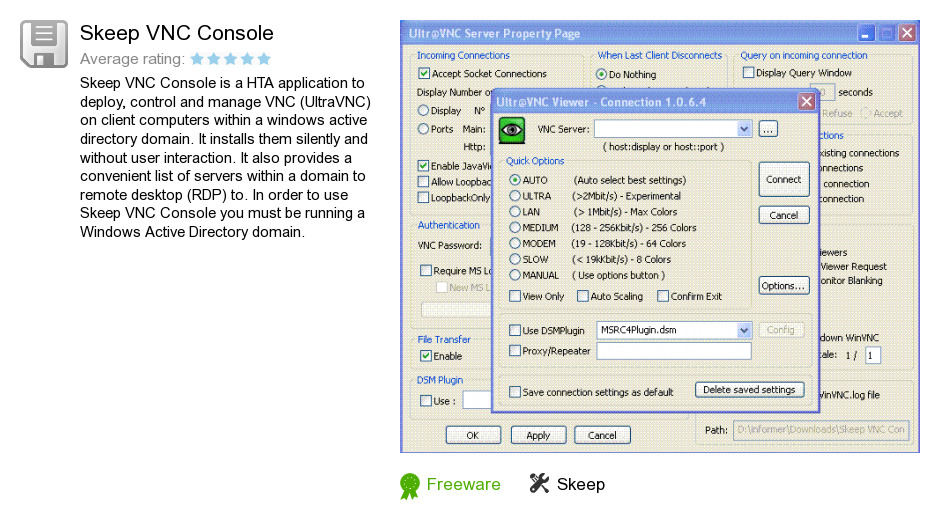Click the fifth rating star
The height and width of the screenshot is (530, 940).
click(264, 59)
